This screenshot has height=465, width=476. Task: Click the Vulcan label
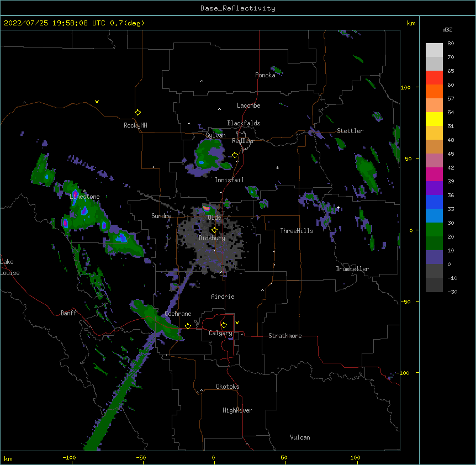click(x=300, y=437)
